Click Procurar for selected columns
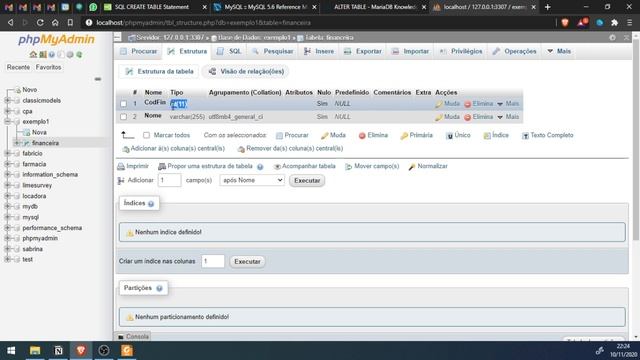Image resolution: width=640 pixels, height=360 pixels. [292, 135]
